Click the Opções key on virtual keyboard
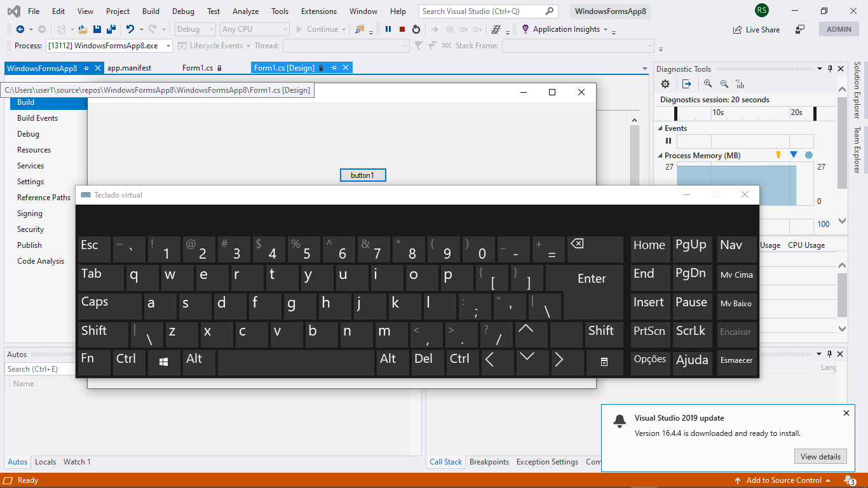 (650, 362)
